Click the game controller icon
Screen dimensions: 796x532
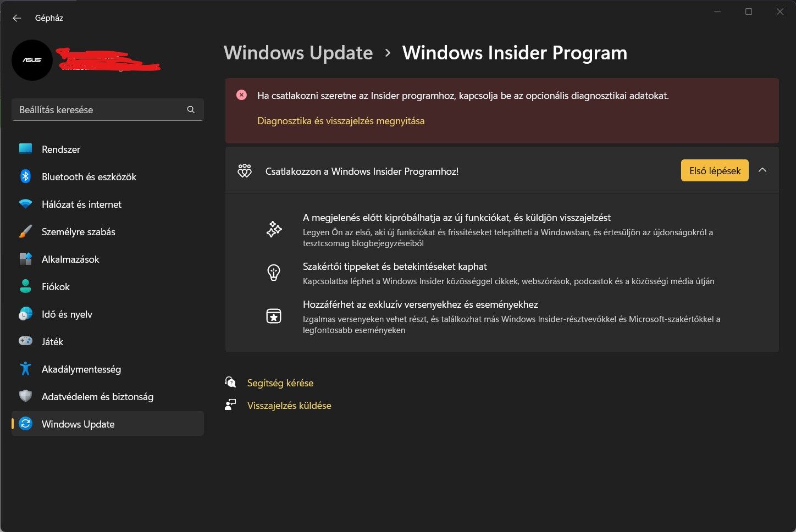(x=25, y=341)
